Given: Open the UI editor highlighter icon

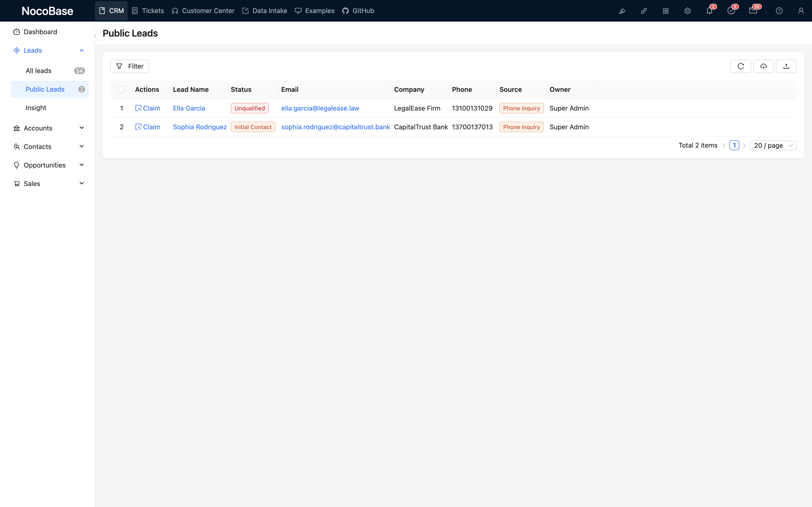Looking at the screenshot, I should click(622, 11).
